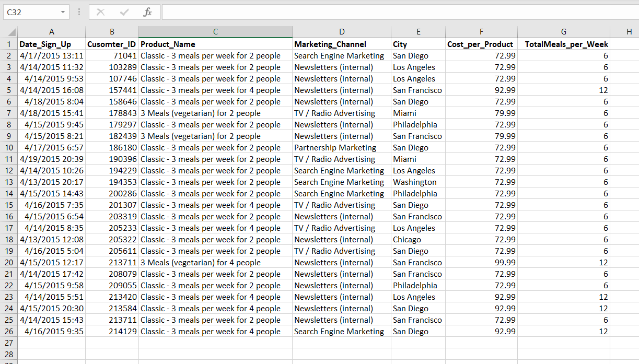Click the Name Box showing C32
Screen dimensions: 639x364
point(31,11)
